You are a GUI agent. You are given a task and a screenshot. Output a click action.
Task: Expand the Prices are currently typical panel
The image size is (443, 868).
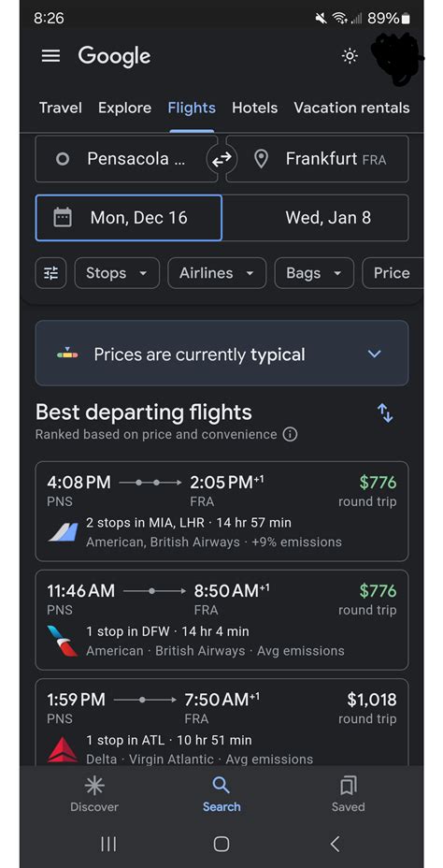221,354
